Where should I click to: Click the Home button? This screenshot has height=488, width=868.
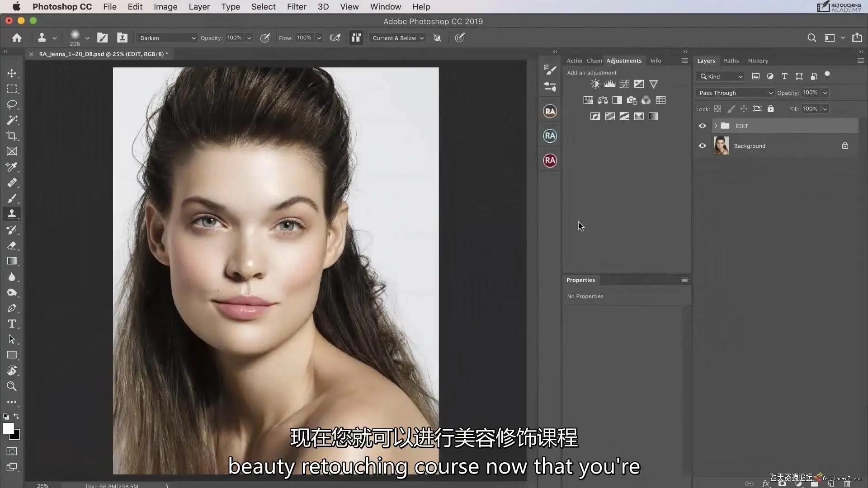tap(17, 38)
